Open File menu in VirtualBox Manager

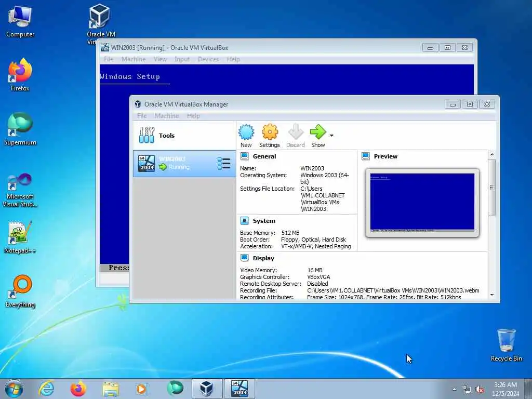[x=142, y=116]
